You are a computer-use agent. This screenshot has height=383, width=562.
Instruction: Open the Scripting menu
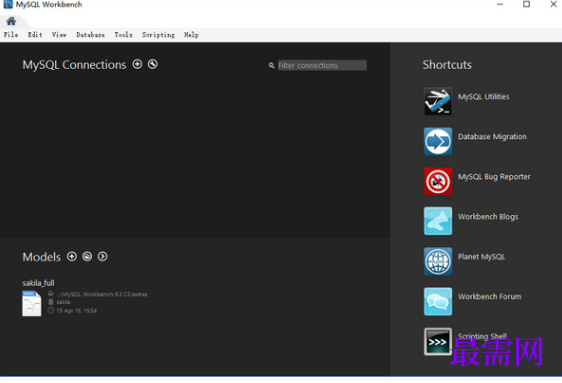point(158,35)
